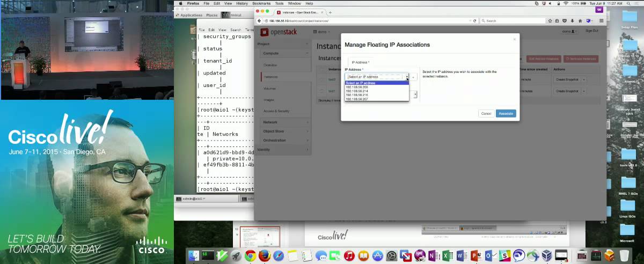Screen dimensions: 644x264
Task: Open Firefox from the Dock
Action: 265,255
